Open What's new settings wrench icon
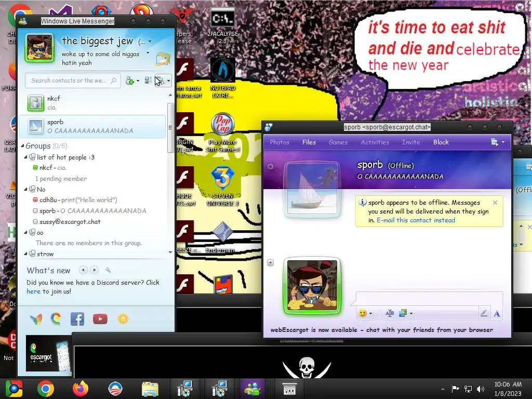Image resolution: width=532 pixels, height=399 pixels. 108,270
